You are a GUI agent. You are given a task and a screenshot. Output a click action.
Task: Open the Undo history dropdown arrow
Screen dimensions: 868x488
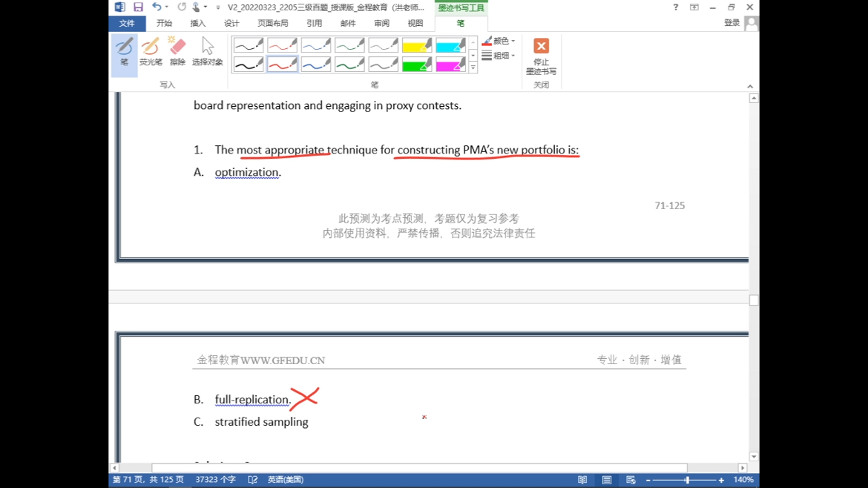pos(167,7)
